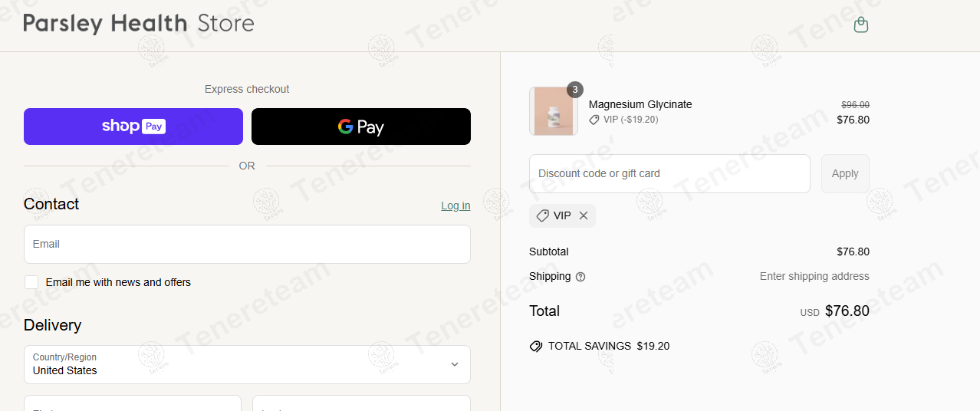Remove the VIP discount tag

pos(584,215)
